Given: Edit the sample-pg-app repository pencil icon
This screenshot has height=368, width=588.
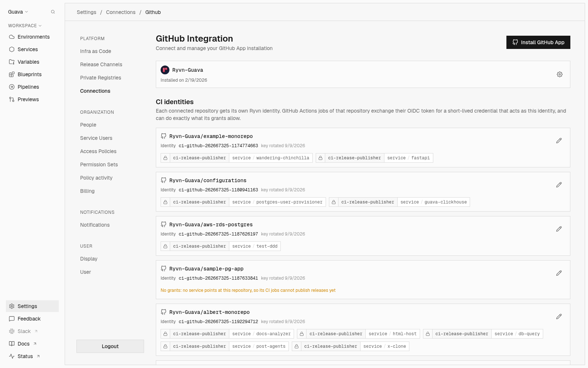Looking at the screenshot, I should point(559,273).
